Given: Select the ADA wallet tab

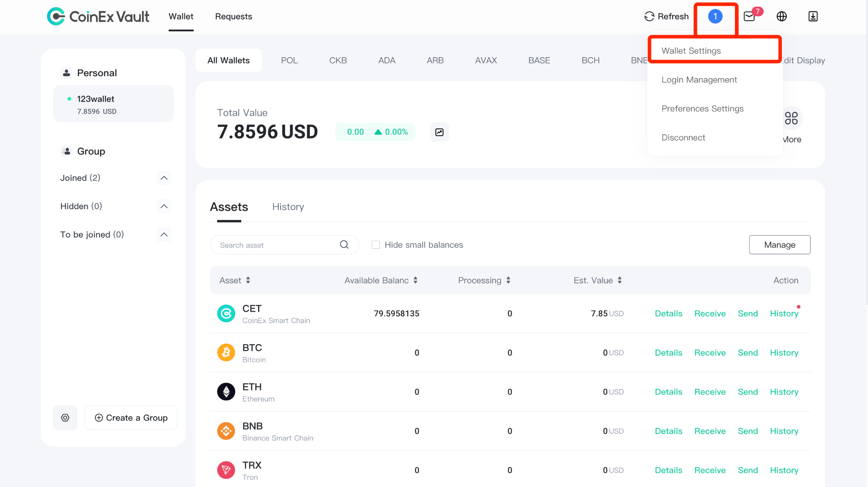Looking at the screenshot, I should pos(387,61).
